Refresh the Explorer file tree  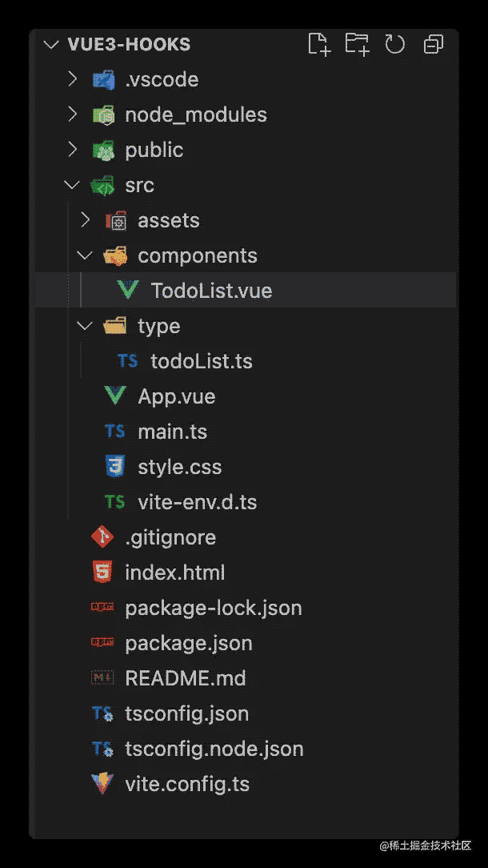click(394, 45)
